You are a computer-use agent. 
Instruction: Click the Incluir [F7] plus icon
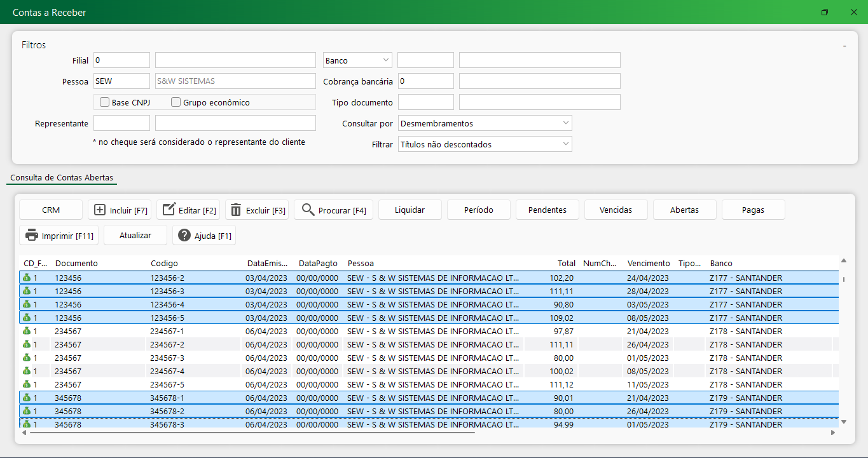[x=99, y=210]
